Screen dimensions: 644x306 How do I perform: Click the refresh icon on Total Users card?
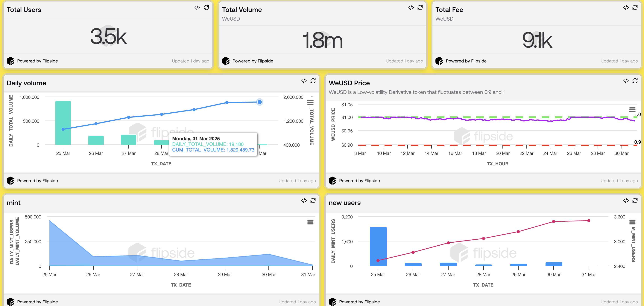206,7
